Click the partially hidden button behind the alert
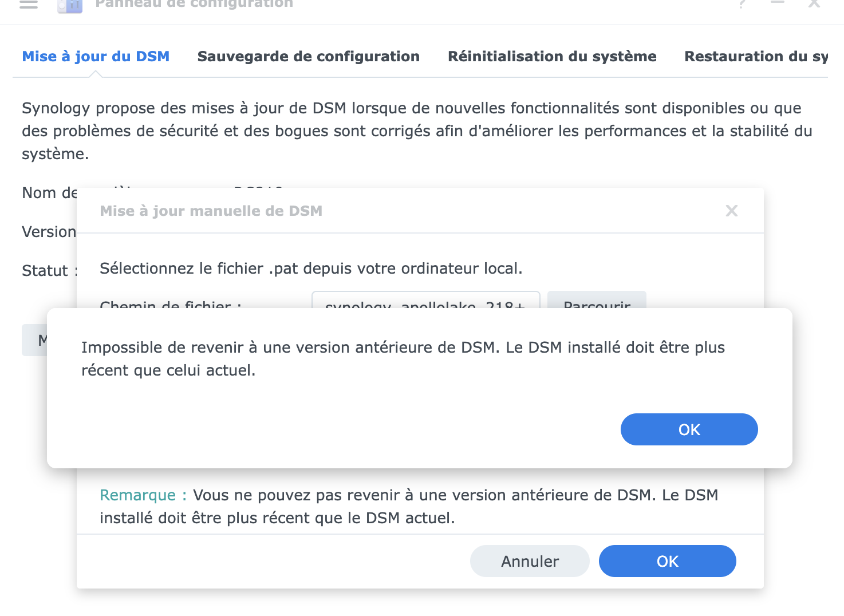 click(x=34, y=340)
